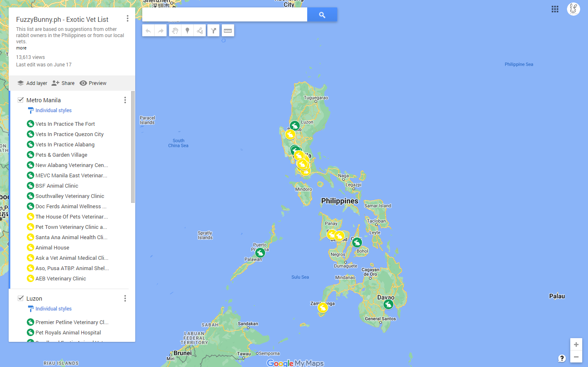This screenshot has height=367, width=588.
Task: Select the add marker tool
Action: [x=187, y=31]
